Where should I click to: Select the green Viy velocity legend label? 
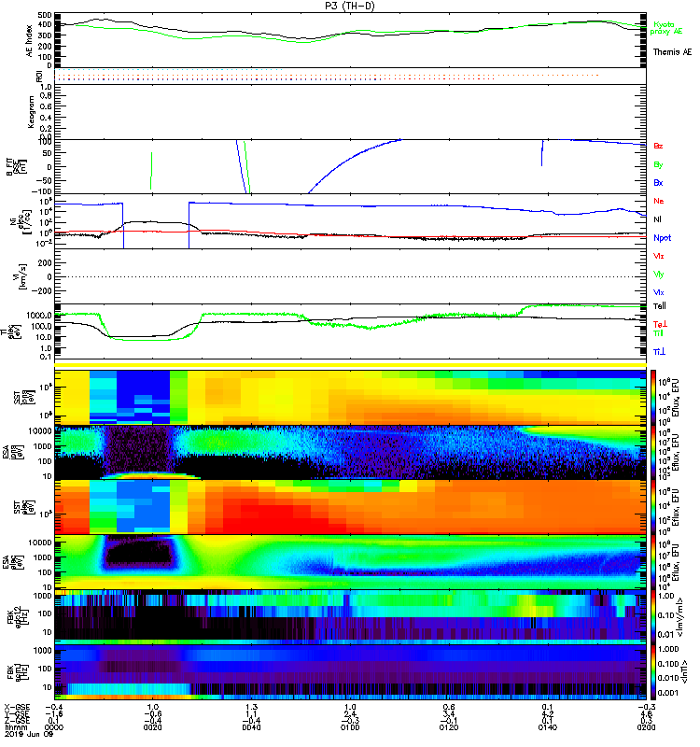(x=659, y=275)
